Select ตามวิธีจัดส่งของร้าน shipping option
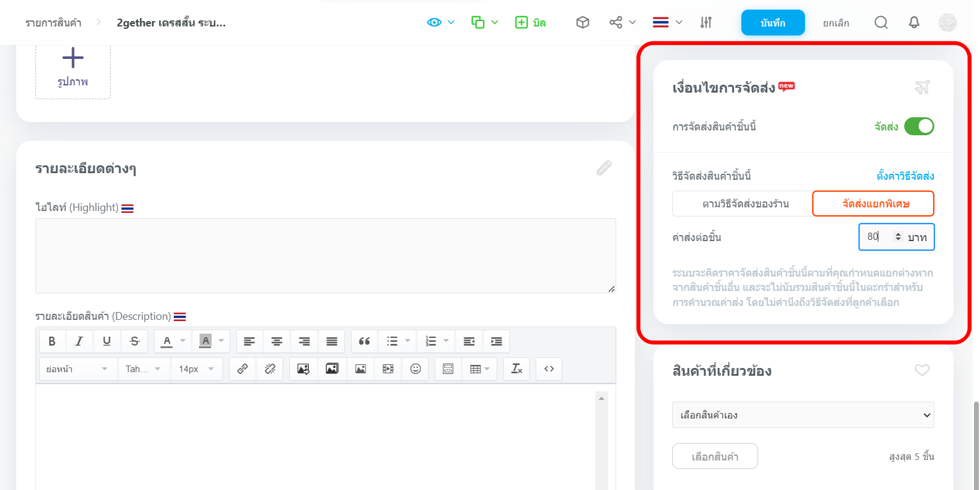Image resolution: width=980 pixels, height=490 pixels. [x=745, y=204]
